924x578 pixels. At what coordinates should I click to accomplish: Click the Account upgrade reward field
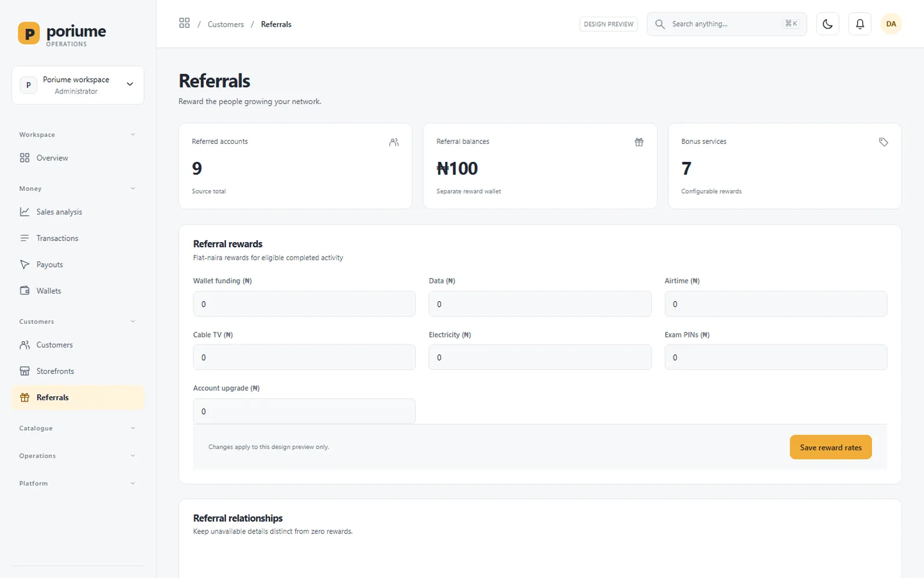point(304,411)
